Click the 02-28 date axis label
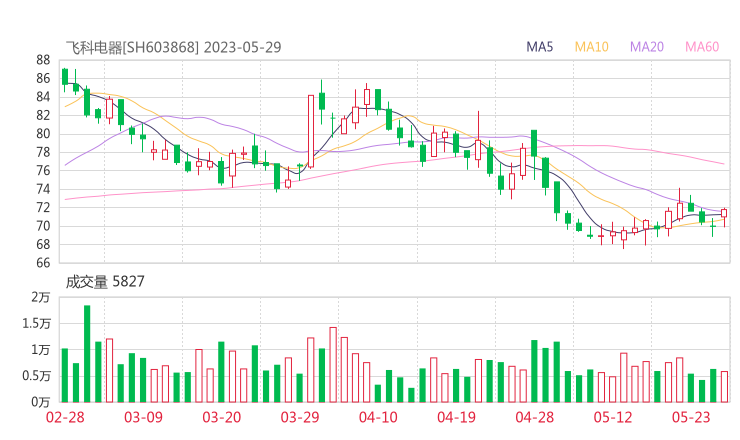Image resolution: width=740 pixels, height=440 pixels. point(65,417)
